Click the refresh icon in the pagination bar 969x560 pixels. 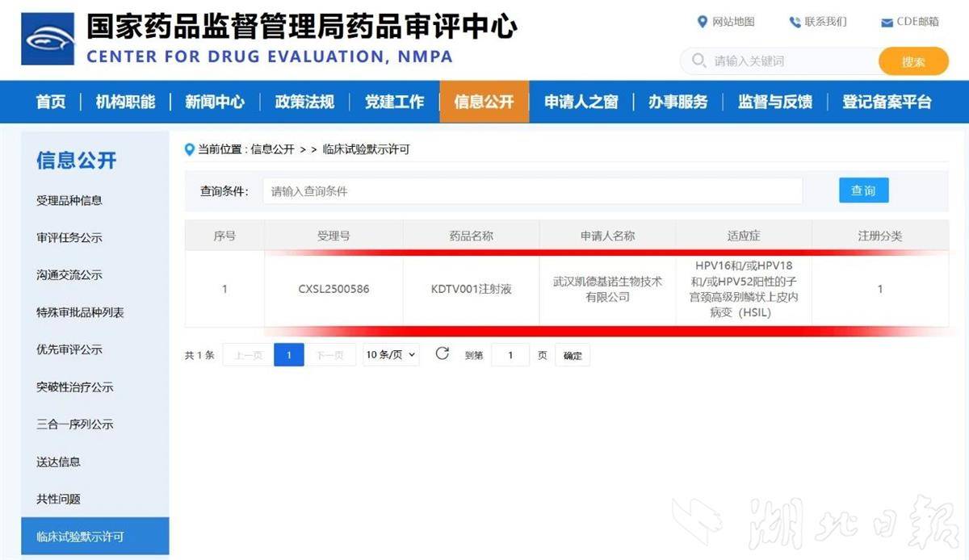pos(442,354)
